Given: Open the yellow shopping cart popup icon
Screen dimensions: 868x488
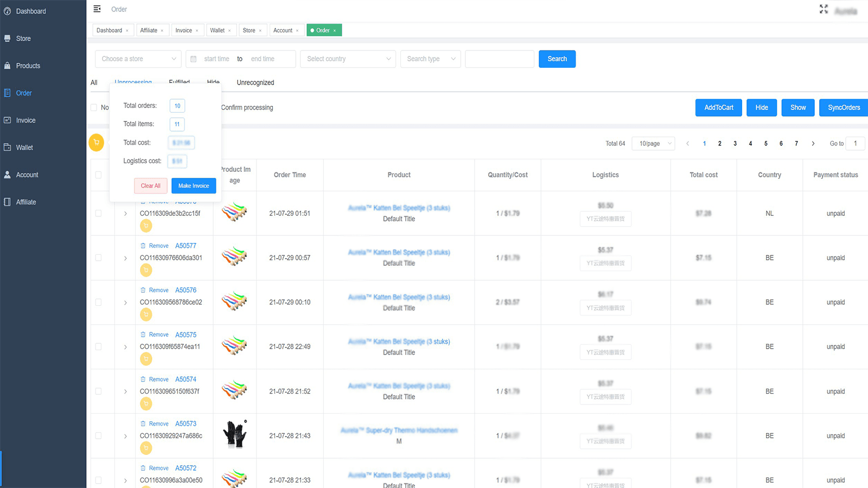Looking at the screenshot, I should [x=97, y=143].
